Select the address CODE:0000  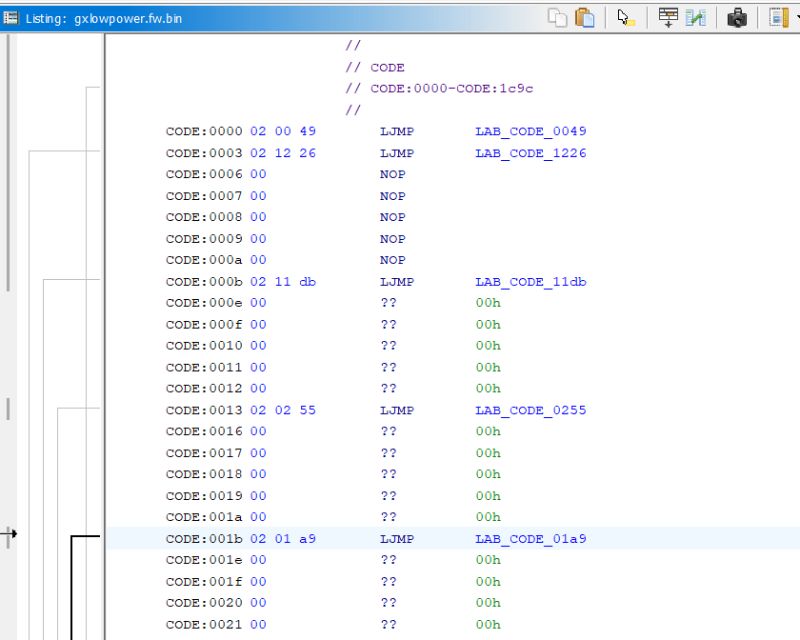click(197, 131)
